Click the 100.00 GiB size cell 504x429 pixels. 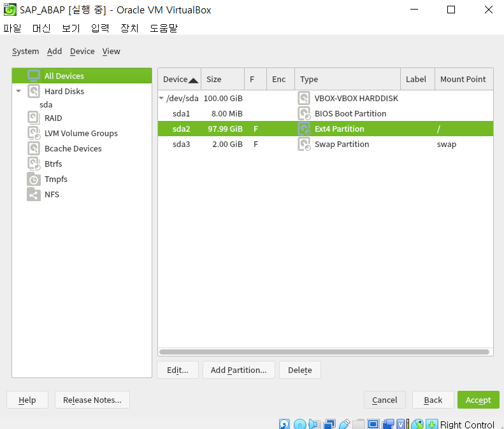[223, 98]
